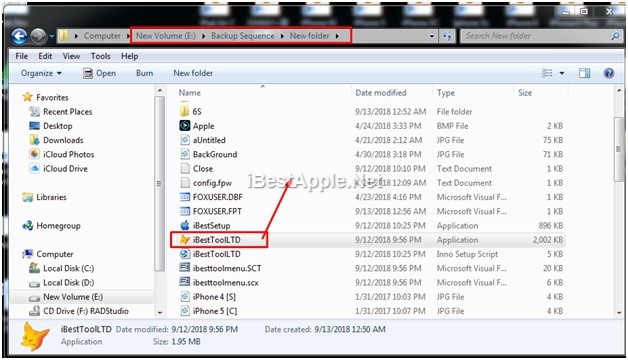This screenshot has width=628, height=360.
Task: Select Computer in the address breadcrumb
Action: coord(102,36)
